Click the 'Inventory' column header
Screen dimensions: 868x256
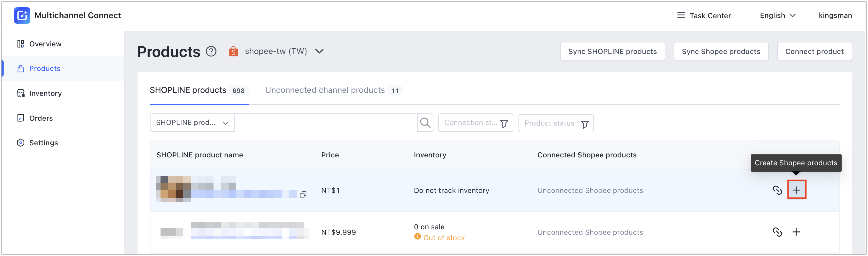(x=430, y=155)
